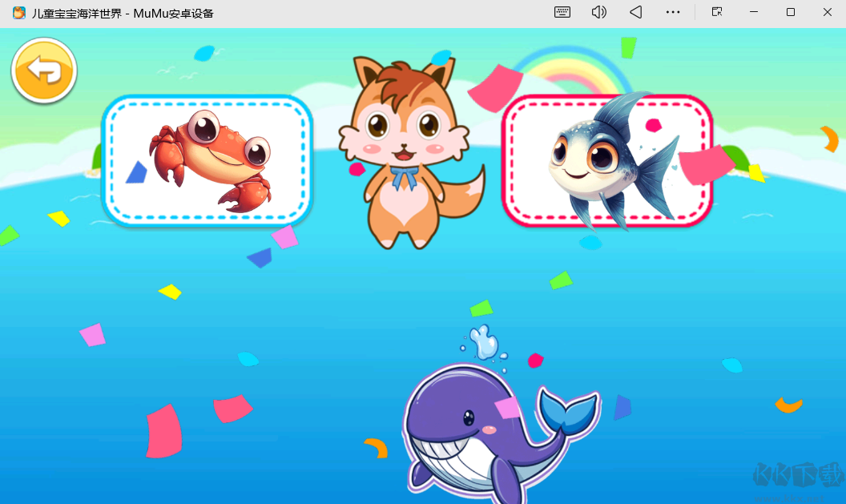
Task: Open the keyboard mapping icon in title bar
Action: (562, 12)
